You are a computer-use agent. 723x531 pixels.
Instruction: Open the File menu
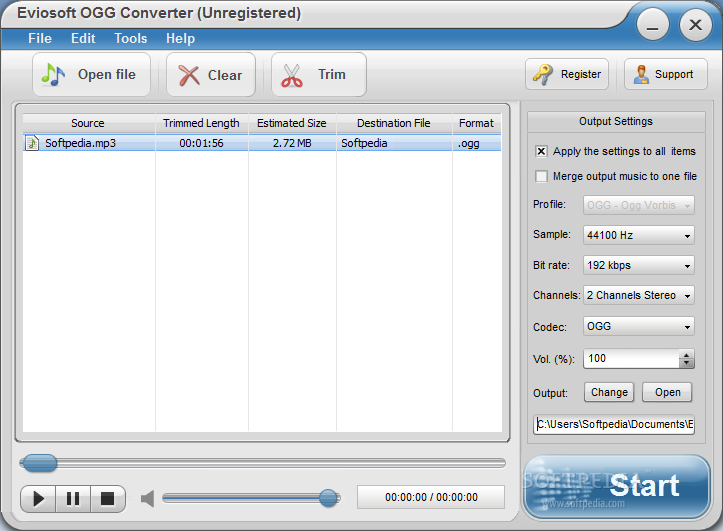tap(40, 38)
